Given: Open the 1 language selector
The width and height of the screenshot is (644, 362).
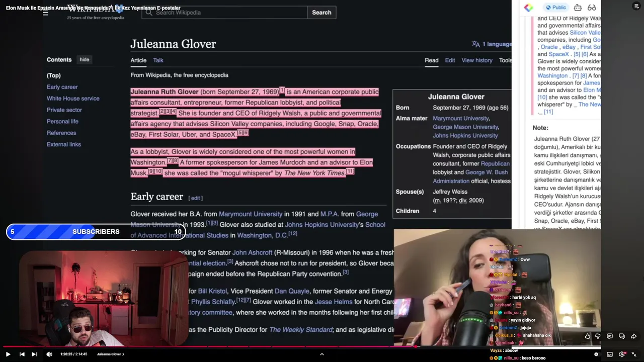Looking at the screenshot, I should coord(492,44).
